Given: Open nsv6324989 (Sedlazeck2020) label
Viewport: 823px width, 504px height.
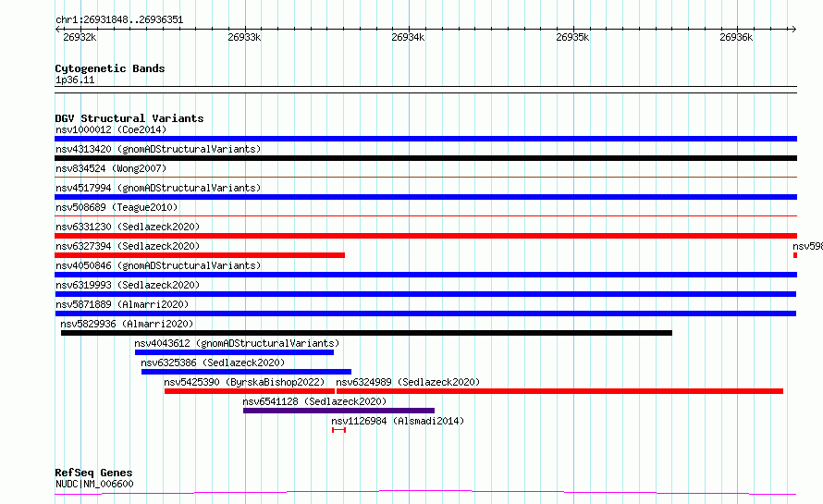Looking at the screenshot, I should coord(408,382).
